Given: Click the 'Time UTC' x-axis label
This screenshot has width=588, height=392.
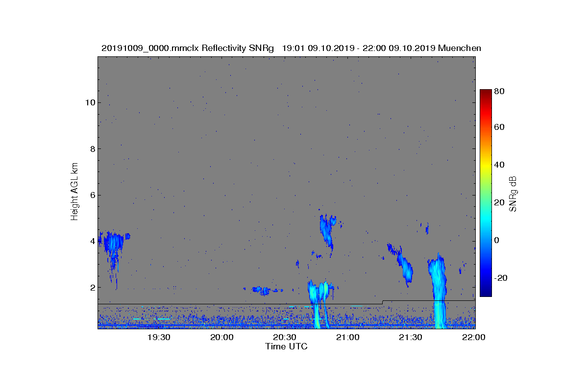Looking at the screenshot, I should 287,346.
